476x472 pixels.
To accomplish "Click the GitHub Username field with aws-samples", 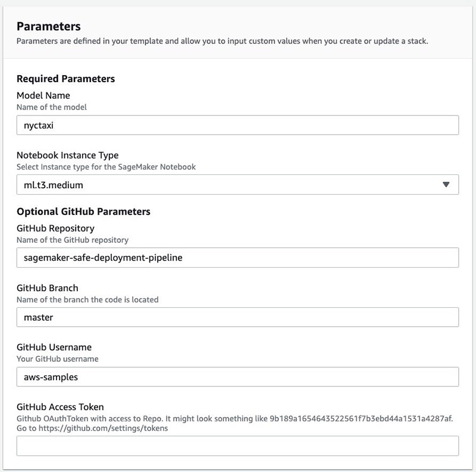I will click(237, 377).
